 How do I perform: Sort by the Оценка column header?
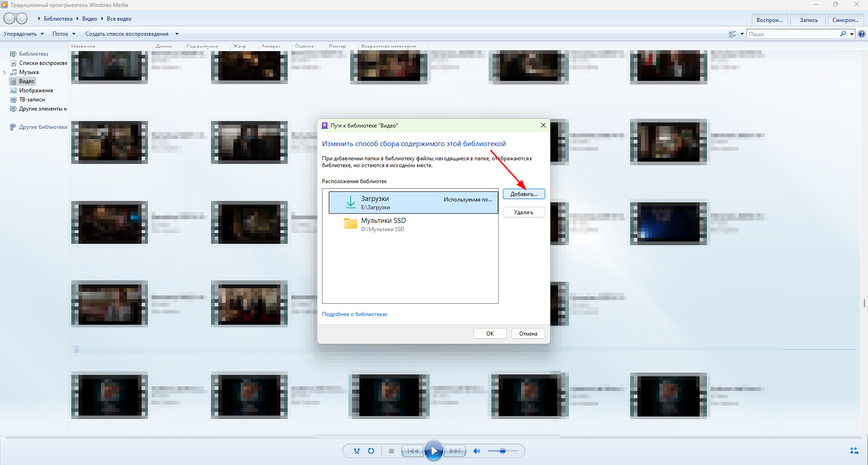click(304, 46)
